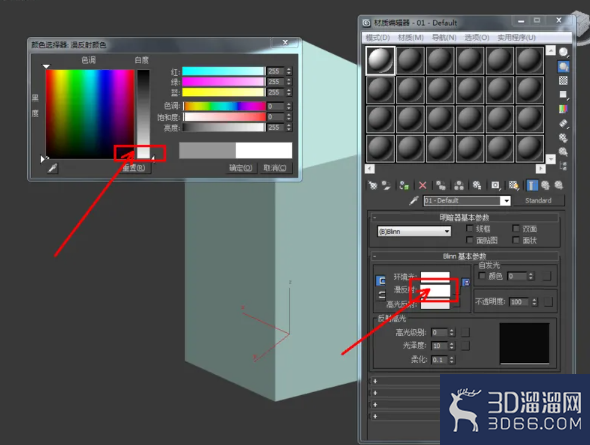Toggle diffuse-specular color lock button
The height and width of the screenshot is (445, 590).
[381, 295]
